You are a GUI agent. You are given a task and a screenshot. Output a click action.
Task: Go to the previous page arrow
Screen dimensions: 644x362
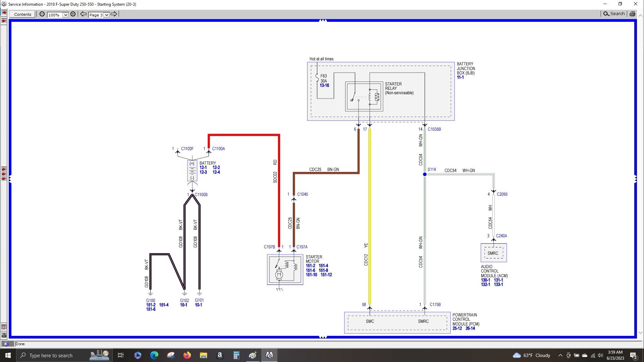click(x=83, y=14)
